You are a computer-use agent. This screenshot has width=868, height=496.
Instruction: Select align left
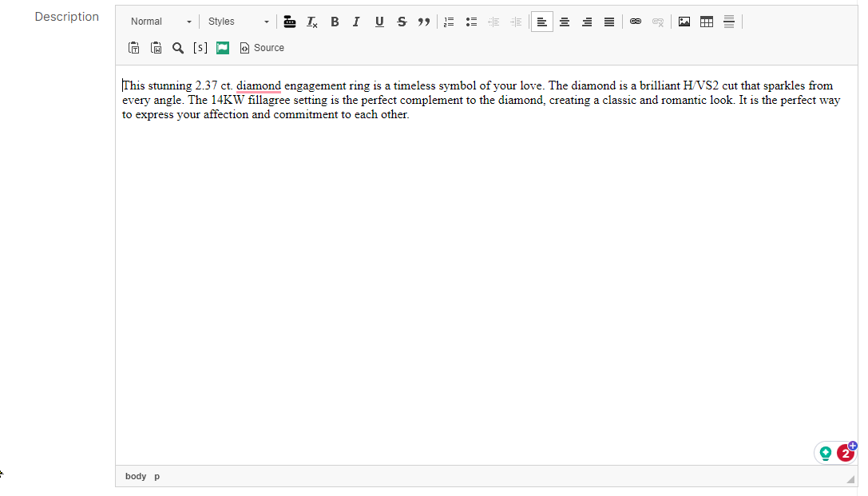pos(542,22)
